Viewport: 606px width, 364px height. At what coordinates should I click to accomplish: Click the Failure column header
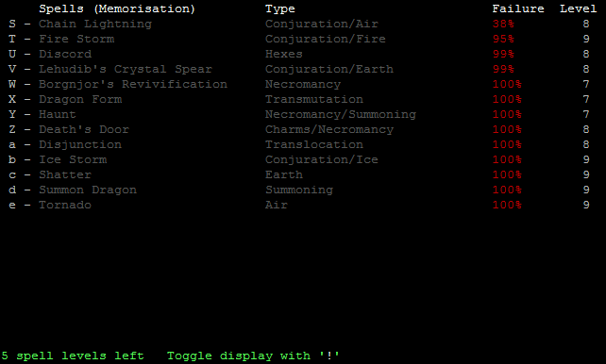pos(518,8)
